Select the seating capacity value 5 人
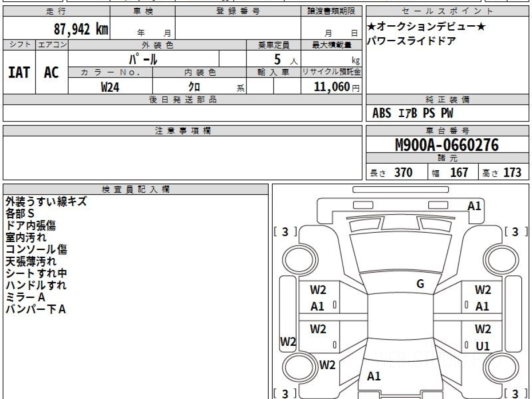 tap(286, 59)
